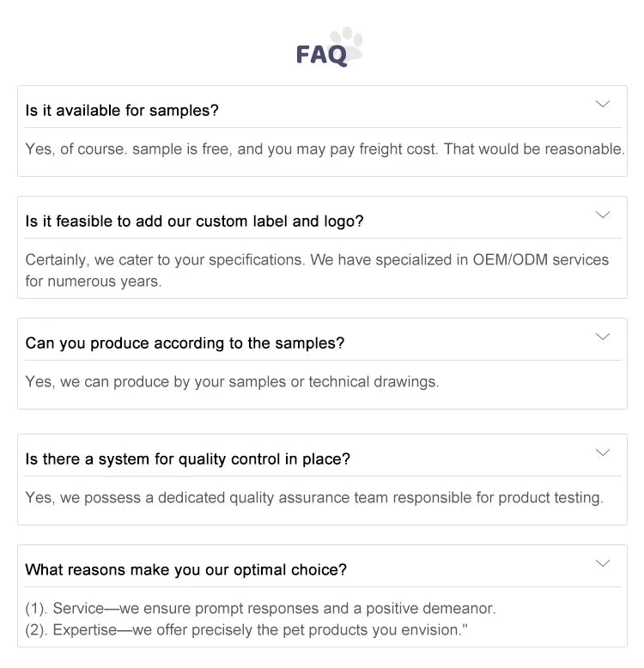Click the "for numerous years." answer line

[94, 282]
